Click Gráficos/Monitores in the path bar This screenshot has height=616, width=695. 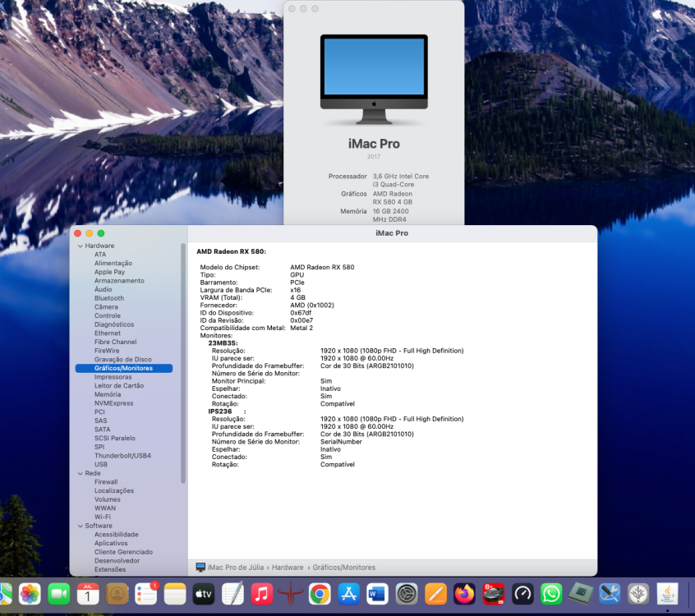pyautogui.click(x=344, y=568)
